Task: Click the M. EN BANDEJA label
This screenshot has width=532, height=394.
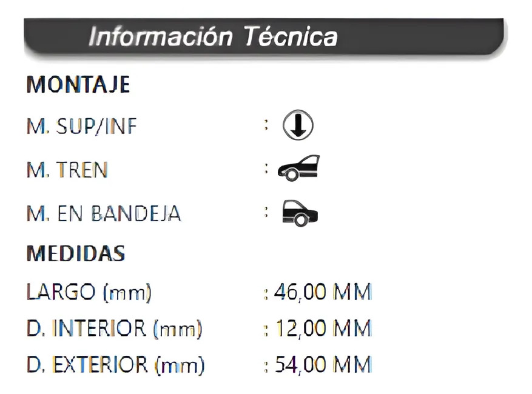Action: [x=104, y=213]
